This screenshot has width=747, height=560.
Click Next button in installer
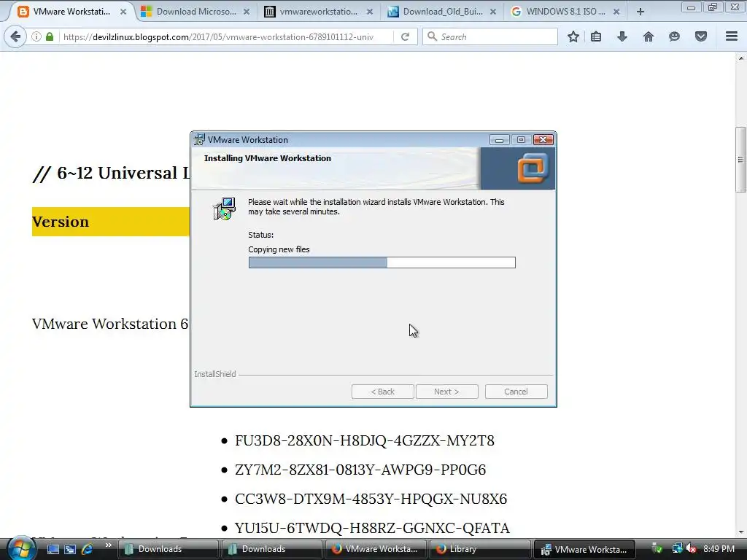(x=446, y=392)
